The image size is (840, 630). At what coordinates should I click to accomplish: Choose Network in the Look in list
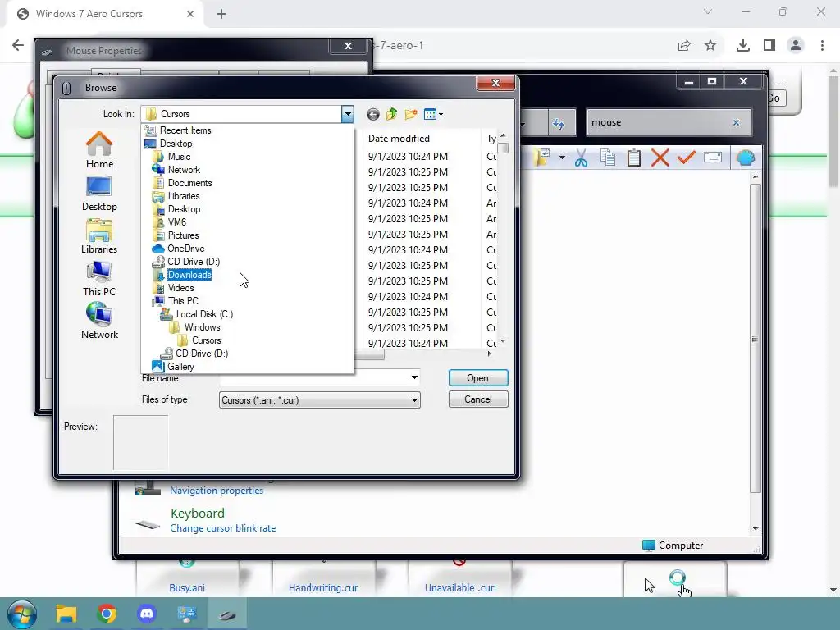(x=184, y=170)
